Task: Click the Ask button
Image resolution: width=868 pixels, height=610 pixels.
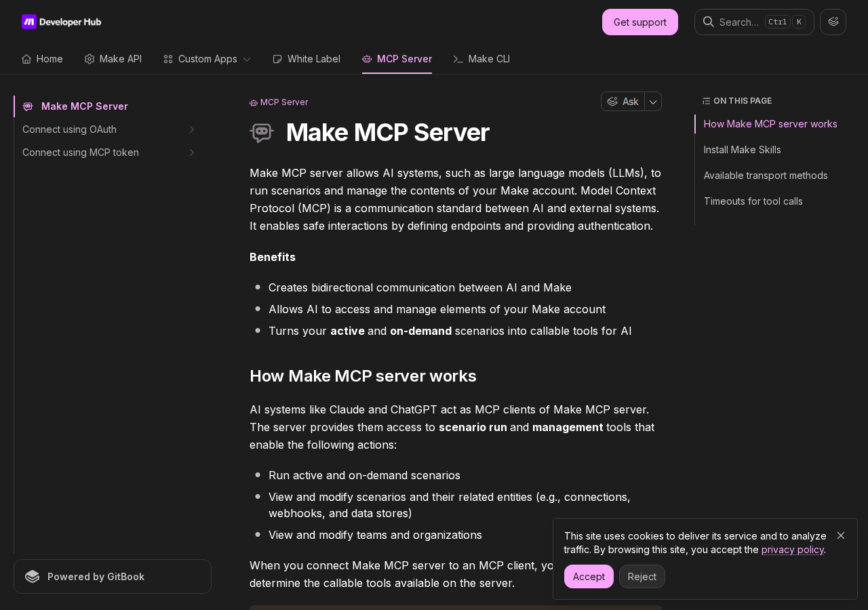Action: click(623, 102)
